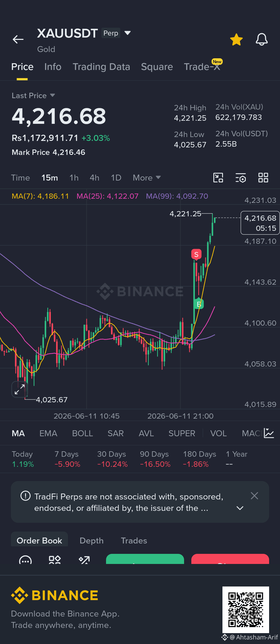The image size is (280, 644).
Task: Switch to the Trades tab
Action: pyautogui.click(x=134, y=541)
